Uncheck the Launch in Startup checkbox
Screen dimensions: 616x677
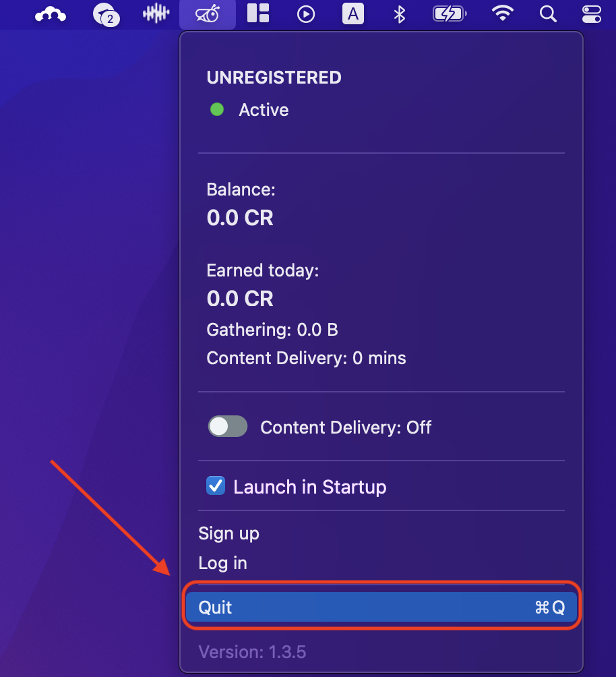pos(216,485)
